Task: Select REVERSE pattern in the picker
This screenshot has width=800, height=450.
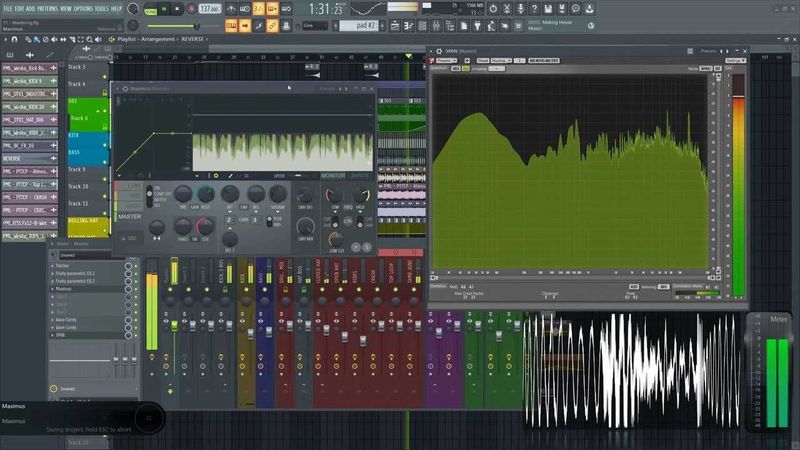Action: click(x=29, y=159)
